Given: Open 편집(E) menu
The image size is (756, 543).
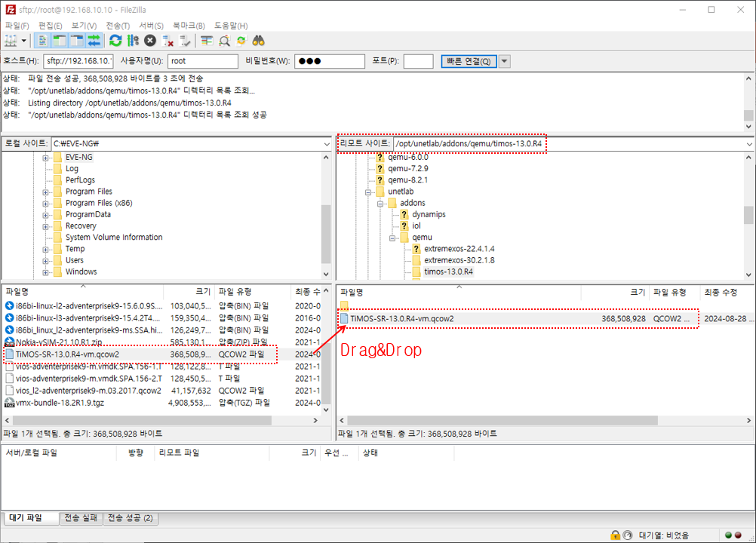Looking at the screenshot, I should pos(50,26).
